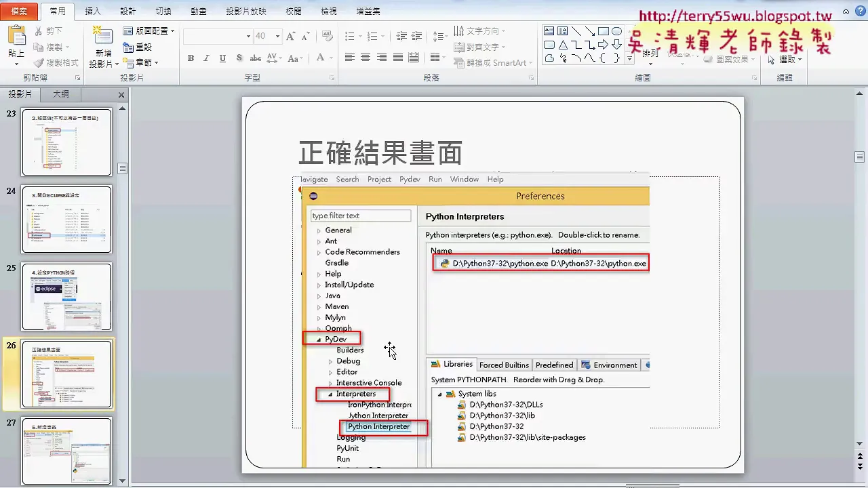The width and height of the screenshot is (868, 488).
Task: Select the Arrow line shape
Action: [589, 31]
